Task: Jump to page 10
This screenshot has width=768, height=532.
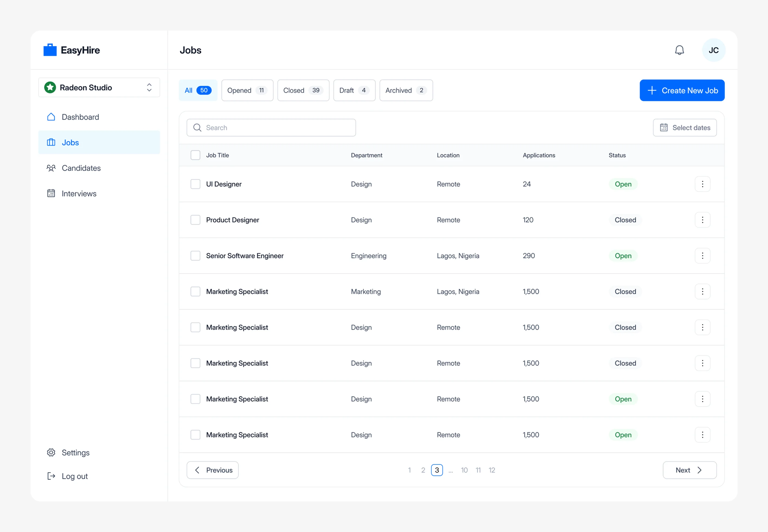Action: (464, 470)
